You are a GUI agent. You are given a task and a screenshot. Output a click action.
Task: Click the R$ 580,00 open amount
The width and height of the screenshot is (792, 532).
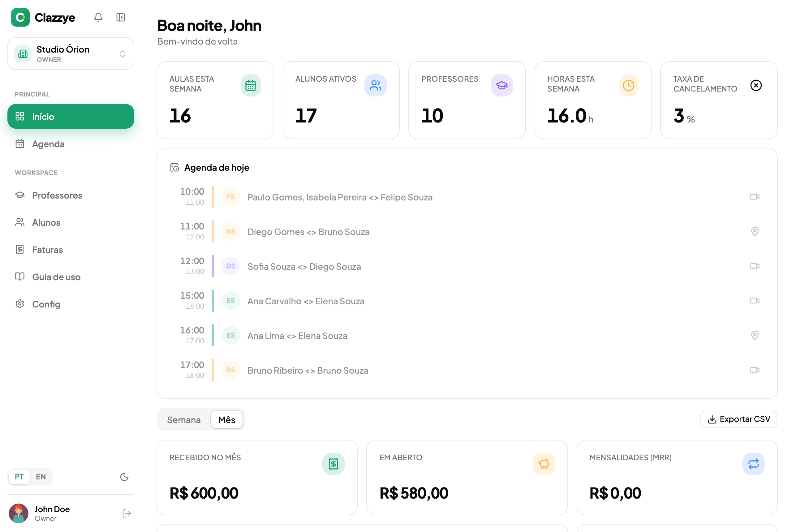point(414,493)
